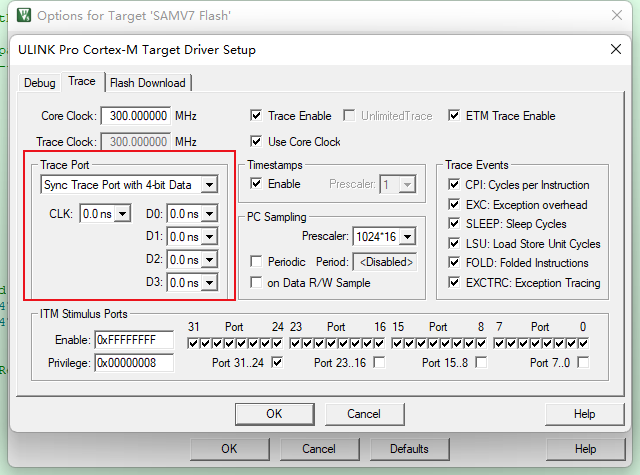Uncheck the Use Core Clock checkbox
This screenshot has height=475, width=640.
pos(257,141)
